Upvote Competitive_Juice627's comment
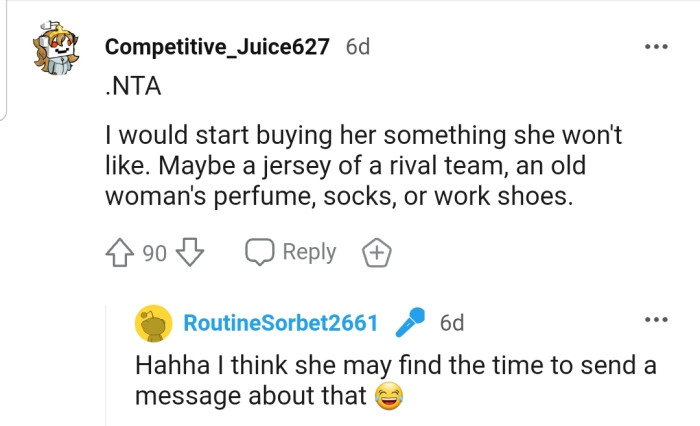Screen dimensions: 700x426 120,253
